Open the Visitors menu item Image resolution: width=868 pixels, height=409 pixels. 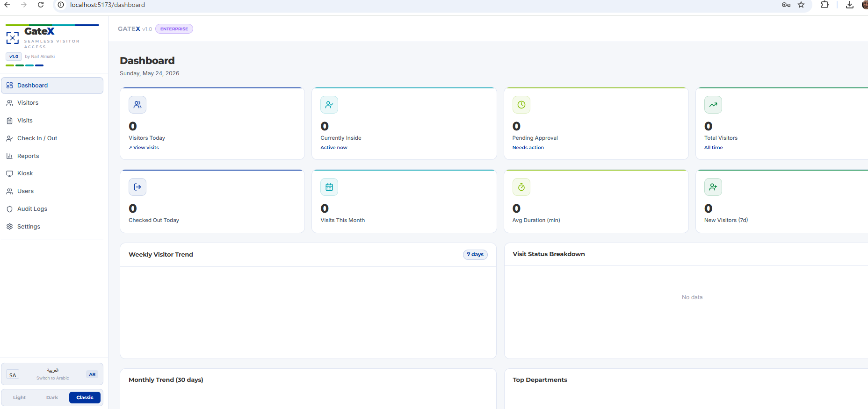[x=52, y=103]
